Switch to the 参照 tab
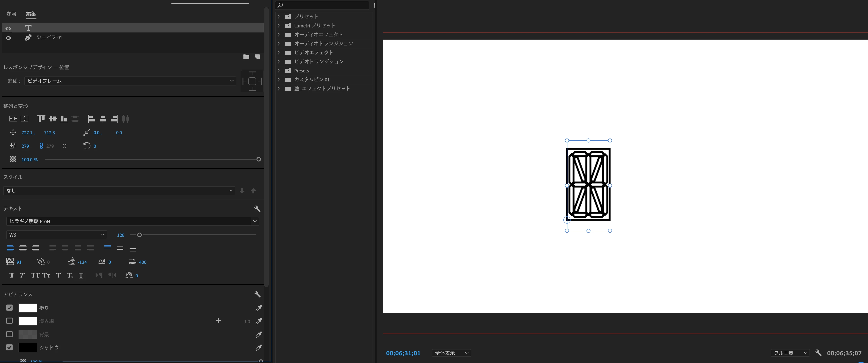Image resolution: width=868 pixels, height=363 pixels. [x=11, y=14]
